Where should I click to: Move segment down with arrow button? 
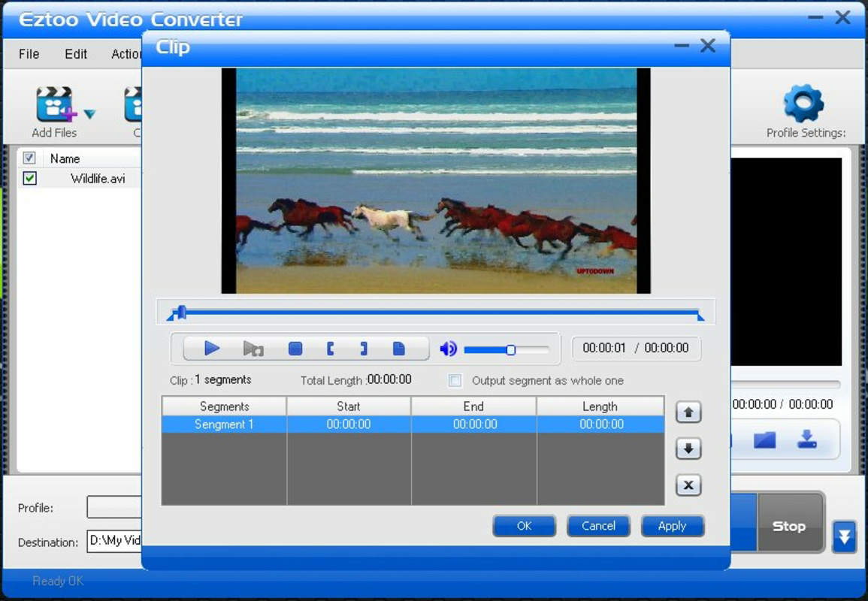(x=688, y=448)
